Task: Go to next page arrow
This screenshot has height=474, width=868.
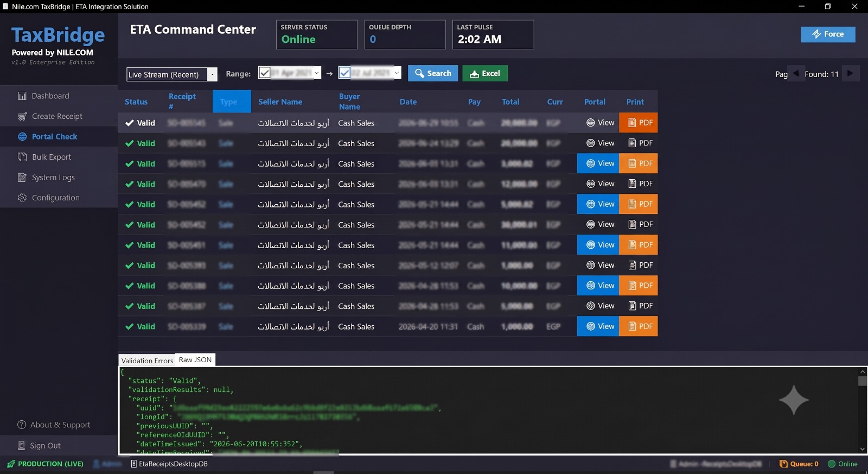Action: point(850,73)
